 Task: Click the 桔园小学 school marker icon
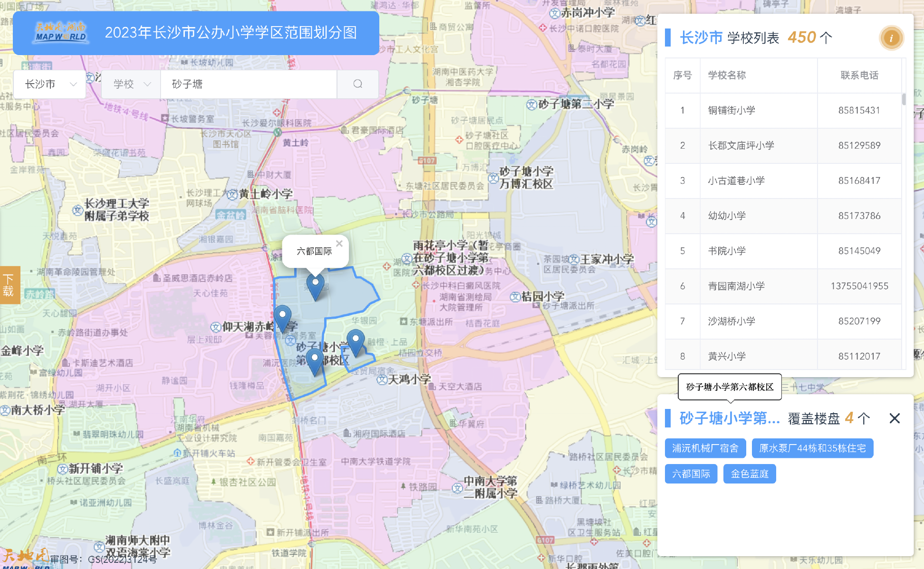click(515, 297)
